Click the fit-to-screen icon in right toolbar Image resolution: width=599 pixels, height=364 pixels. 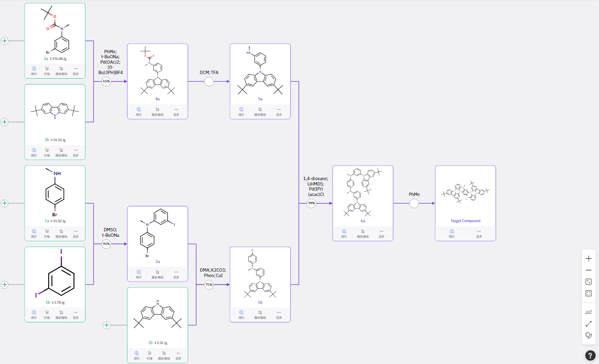[588, 293]
